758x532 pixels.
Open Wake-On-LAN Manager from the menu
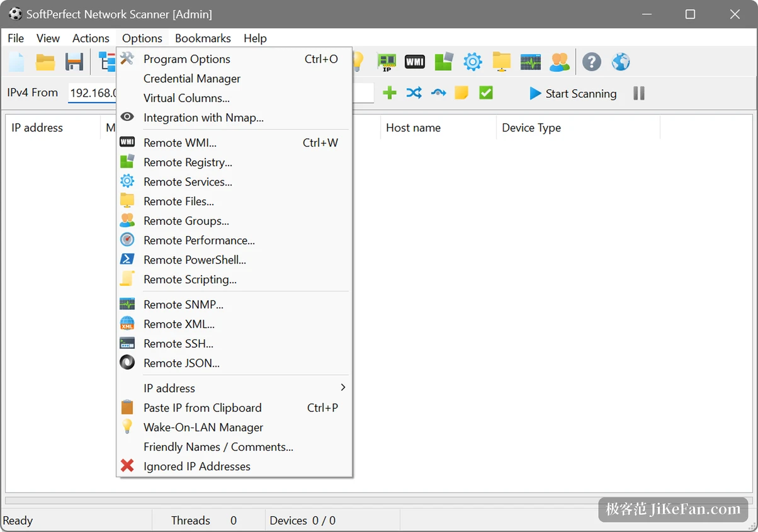tap(234, 427)
